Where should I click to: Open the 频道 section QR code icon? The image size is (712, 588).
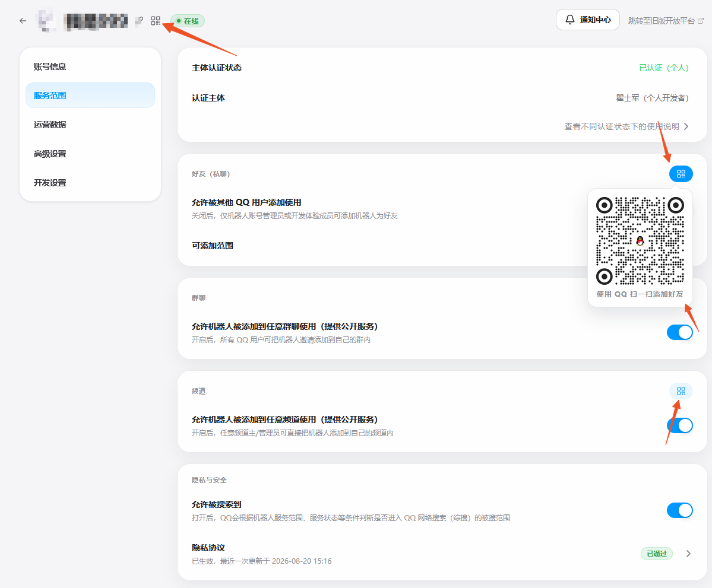681,391
